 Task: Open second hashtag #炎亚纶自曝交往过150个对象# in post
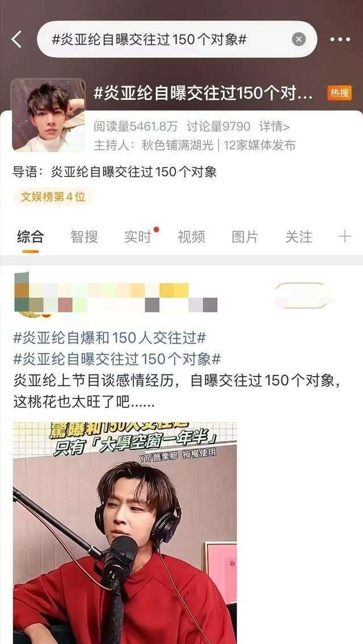[x=117, y=359]
